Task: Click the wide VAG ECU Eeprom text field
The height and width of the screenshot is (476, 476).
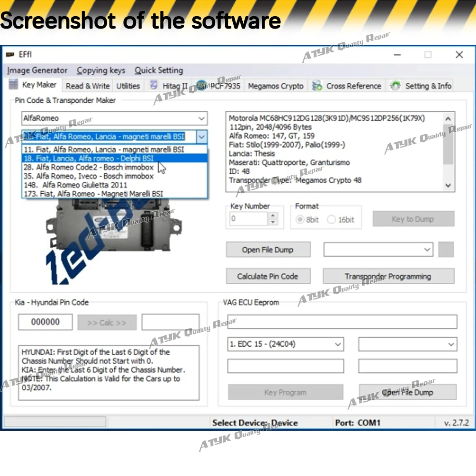Action: coord(342,322)
